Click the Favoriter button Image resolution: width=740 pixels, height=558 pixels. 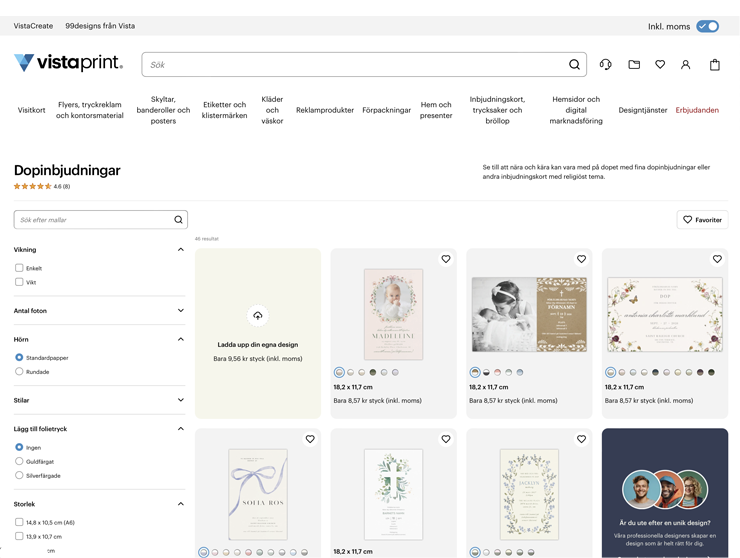[702, 220]
